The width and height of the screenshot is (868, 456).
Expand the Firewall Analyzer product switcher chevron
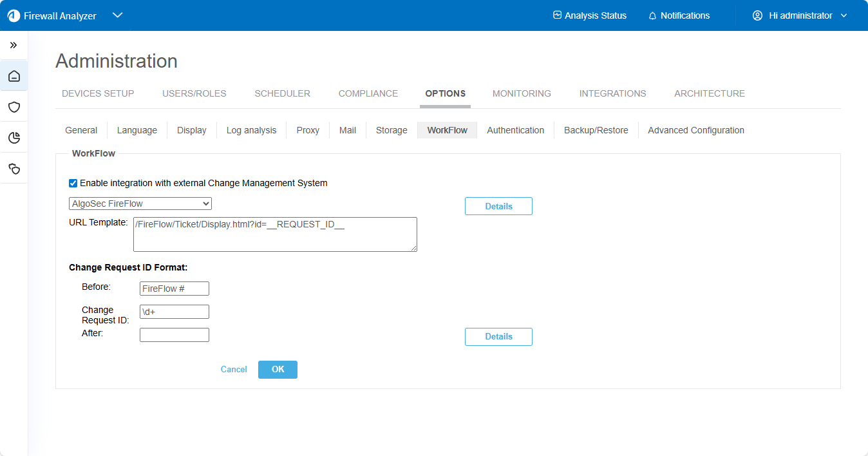click(117, 15)
